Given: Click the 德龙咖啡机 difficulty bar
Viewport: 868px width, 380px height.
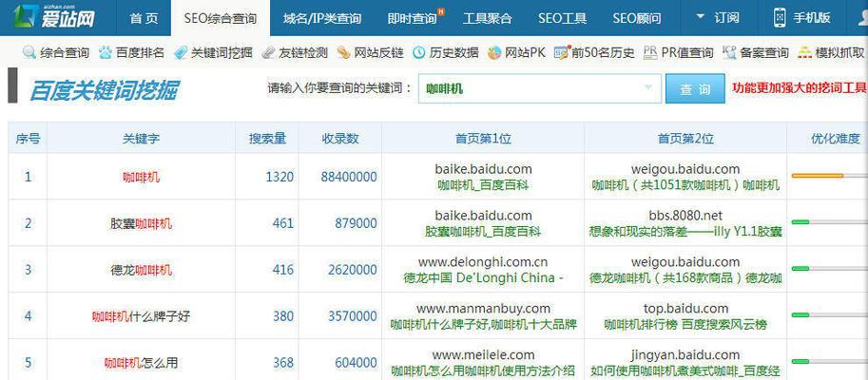Looking at the screenshot, I should (x=829, y=269).
